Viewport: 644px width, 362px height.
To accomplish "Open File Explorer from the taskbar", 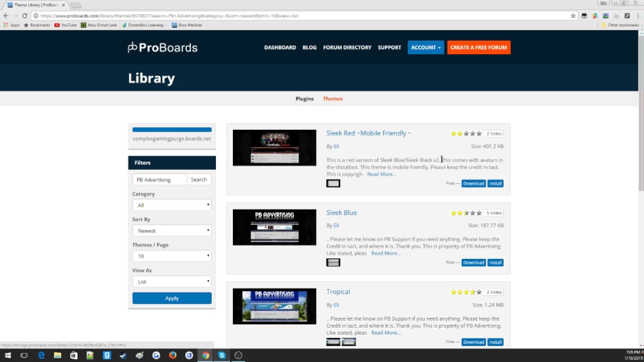I will point(57,355).
